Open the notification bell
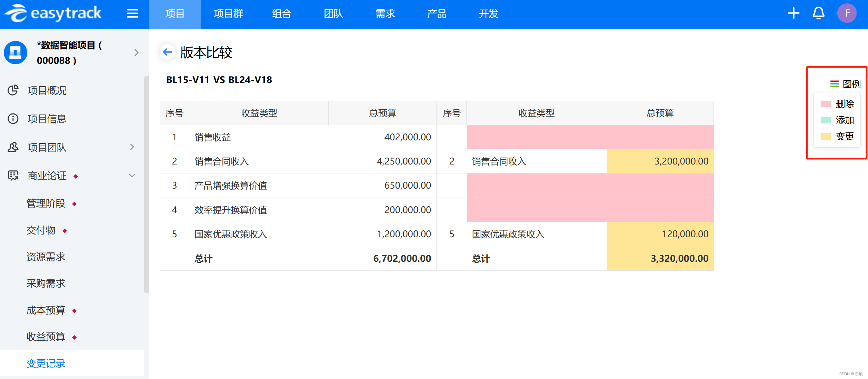Viewport: 868px width, 379px height. click(x=818, y=13)
